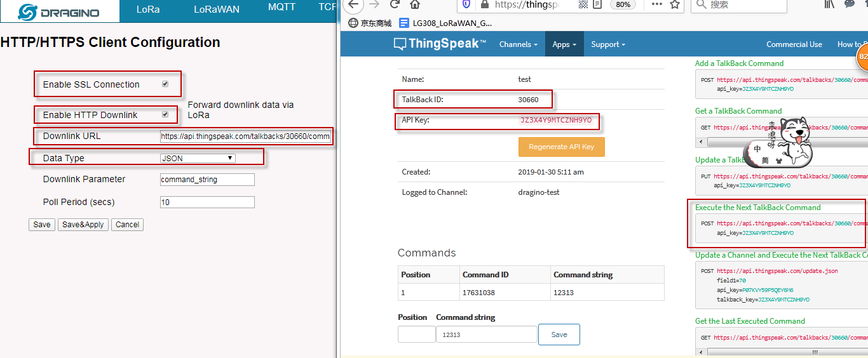Toggle Enable HTTP Downlink checkbox
868x358 pixels.
point(165,114)
